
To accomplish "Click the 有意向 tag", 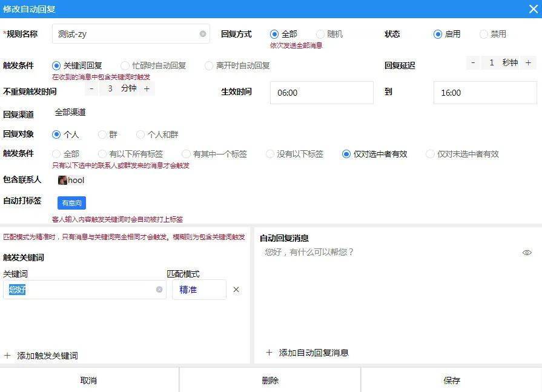I will 71,202.
